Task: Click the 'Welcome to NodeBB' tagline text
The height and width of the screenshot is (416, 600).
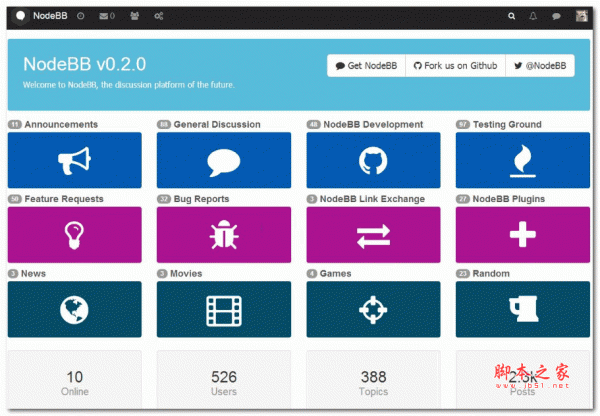Action: [129, 85]
